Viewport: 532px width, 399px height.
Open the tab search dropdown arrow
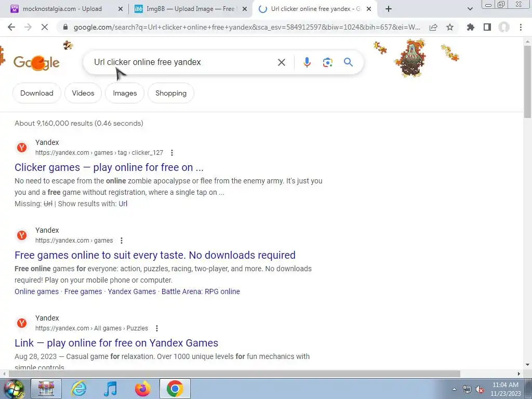[x=470, y=9]
